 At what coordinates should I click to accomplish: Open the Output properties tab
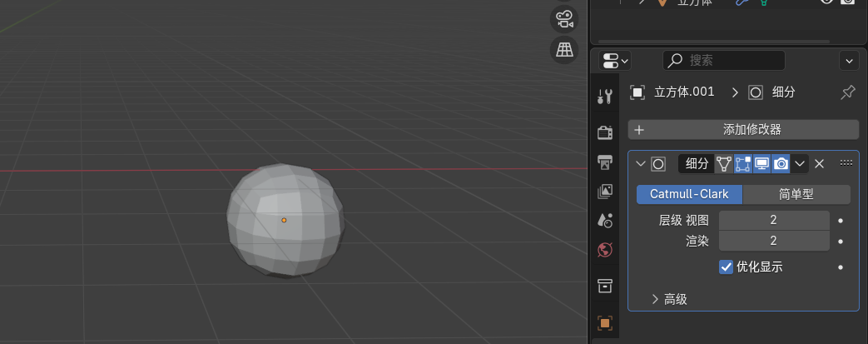[x=605, y=161]
